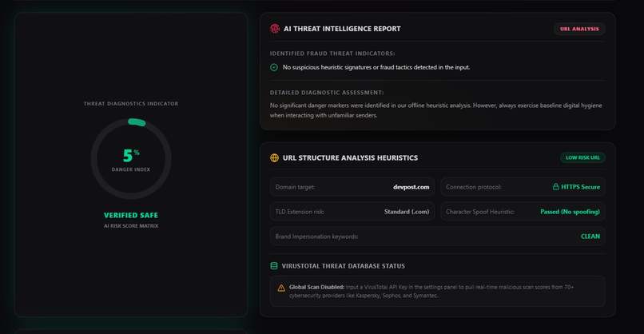
Task: Click the Global Scan Disabled notice text
Action: tap(431, 292)
